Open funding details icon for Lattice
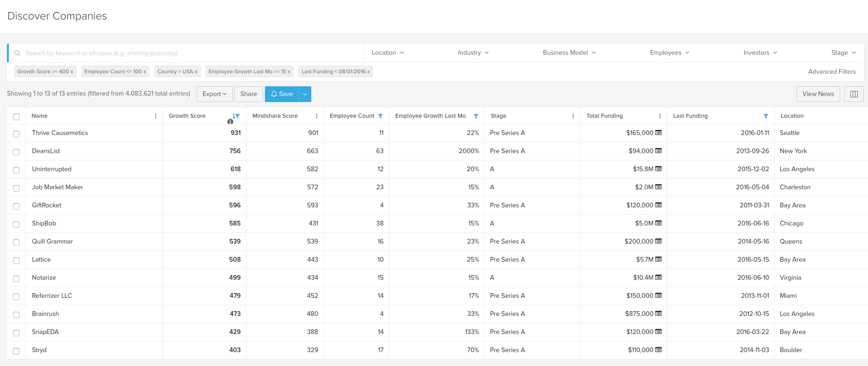 (658, 259)
